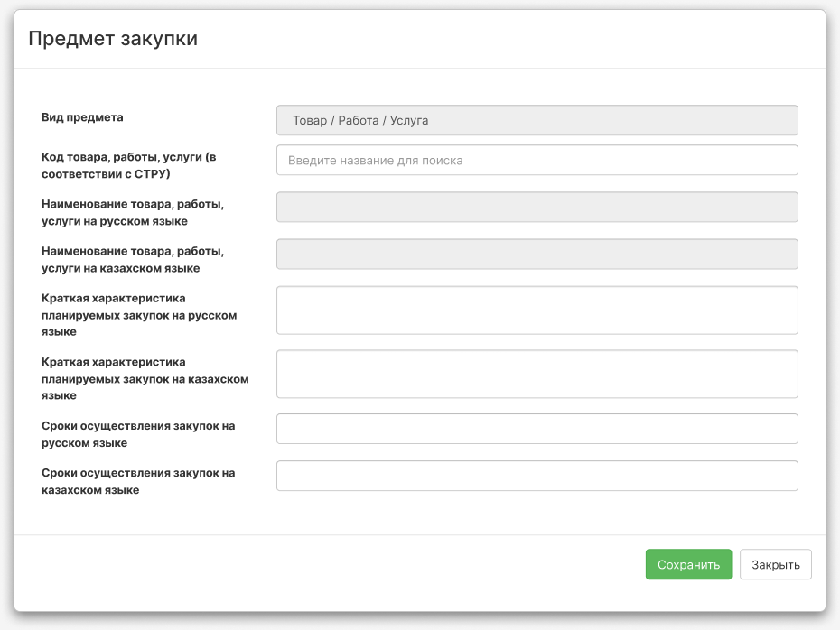Focus the Kazakh procurement terms field
Screen dimensions: 840x630
tap(537, 476)
